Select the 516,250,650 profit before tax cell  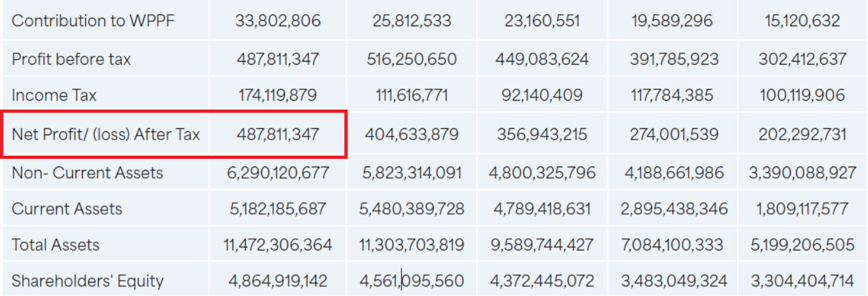click(x=412, y=60)
